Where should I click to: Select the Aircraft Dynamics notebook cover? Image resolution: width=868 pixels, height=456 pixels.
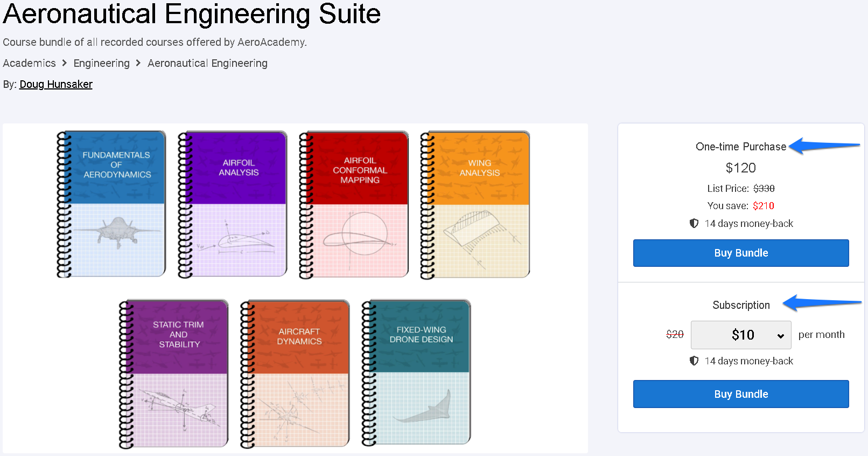[x=295, y=374]
